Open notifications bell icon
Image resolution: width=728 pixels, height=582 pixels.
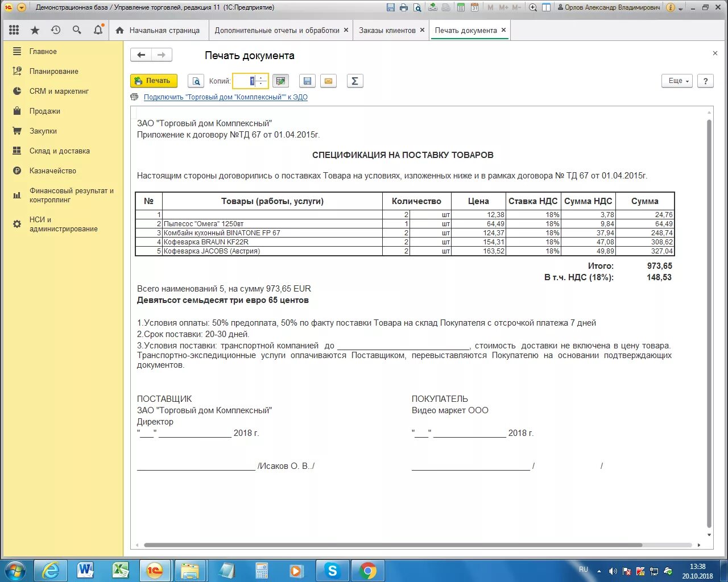(x=98, y=30)
